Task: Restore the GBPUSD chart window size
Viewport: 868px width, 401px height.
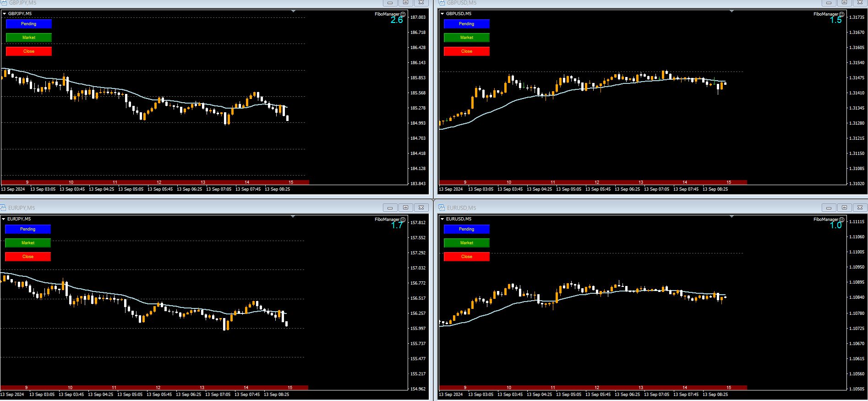Action: [x=844, y=3]
